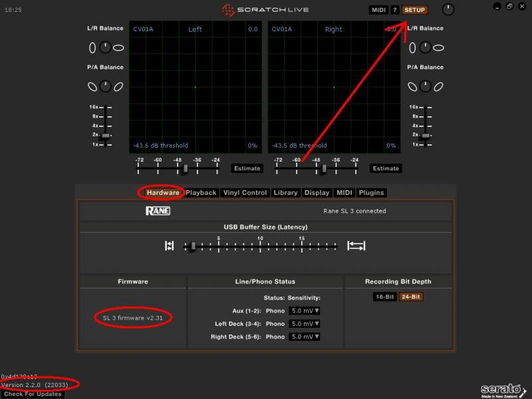Click the Left calibration scope view
532x399 pixels.
pyautogui.click(x=196, y=87)
